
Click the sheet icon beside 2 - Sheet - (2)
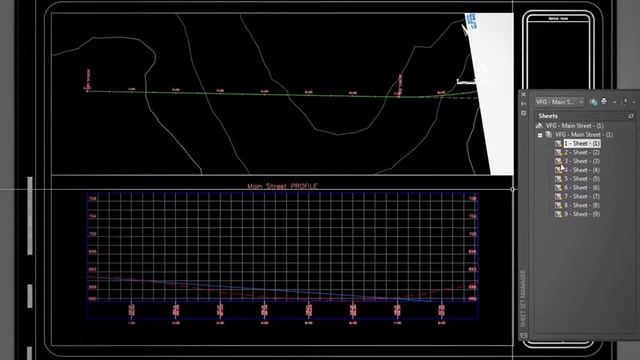coord(558,153)
